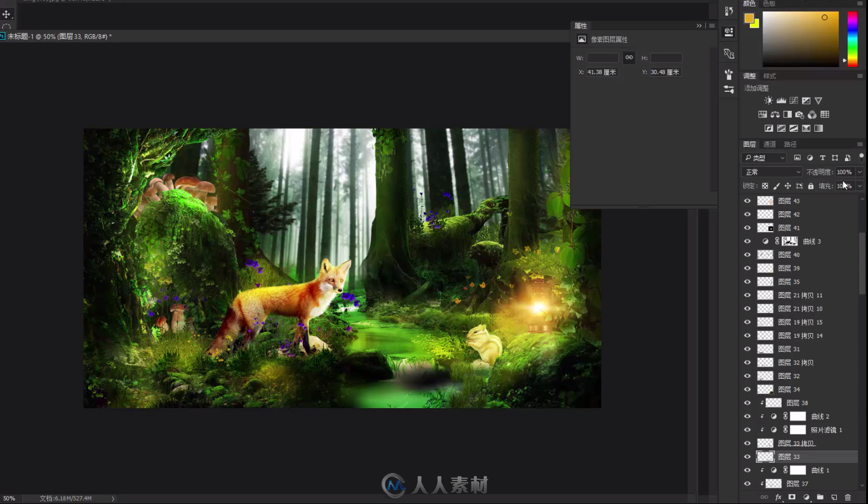This screenshot has height=504, width=868.
Task: Hide the 照片滤镜 1 layer
Action: coord(747,430)
